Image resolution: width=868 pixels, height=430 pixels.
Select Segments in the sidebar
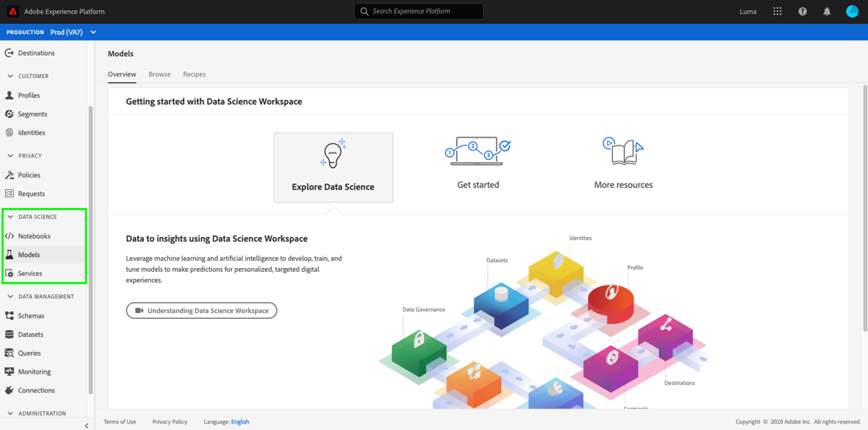pyautogui.click(x=32, y=113)
